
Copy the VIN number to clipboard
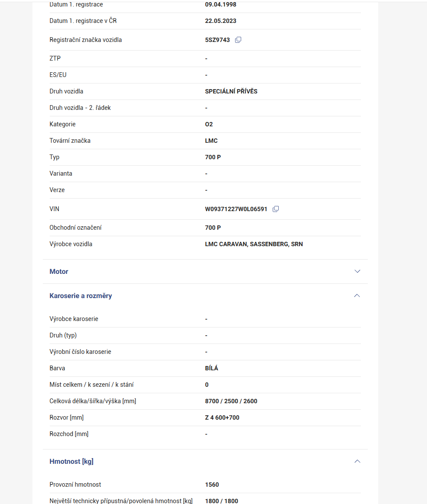click(276, 209)
